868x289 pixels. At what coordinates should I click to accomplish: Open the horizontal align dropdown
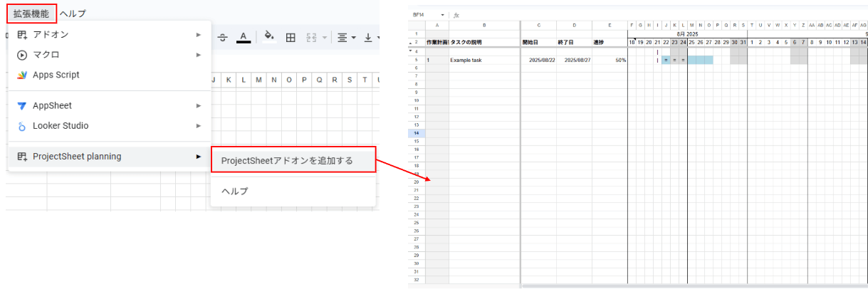click(x=347, y=38)
